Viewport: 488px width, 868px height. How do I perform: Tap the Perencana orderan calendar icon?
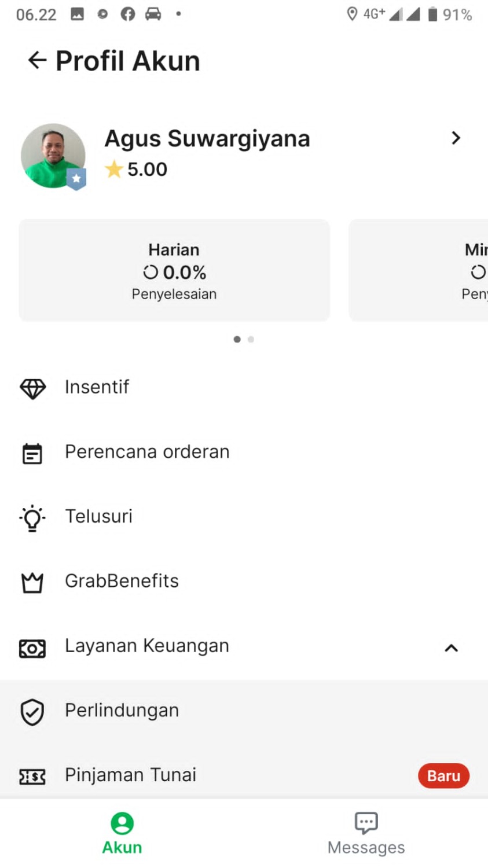tap(32, 453)
